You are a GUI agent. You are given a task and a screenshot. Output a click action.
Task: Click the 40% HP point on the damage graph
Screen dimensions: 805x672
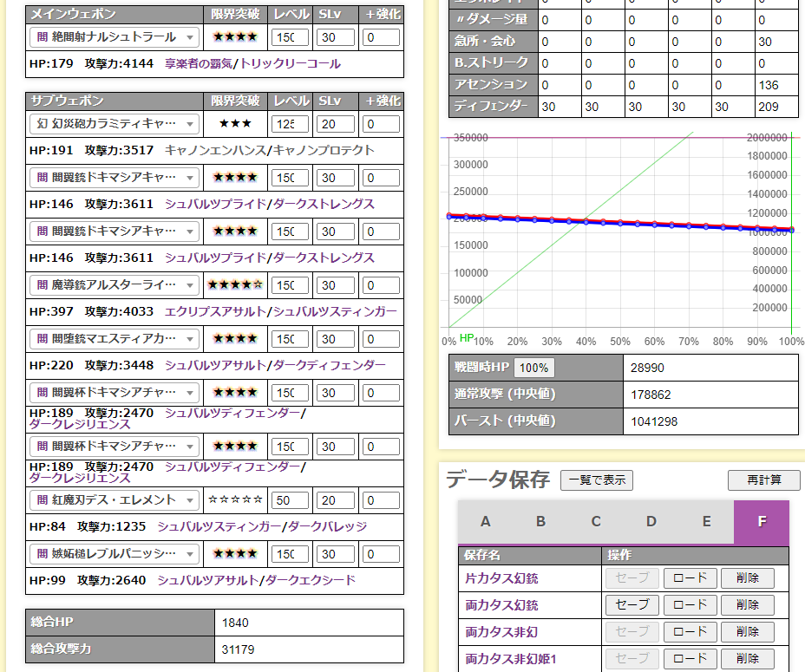[586, 222]
